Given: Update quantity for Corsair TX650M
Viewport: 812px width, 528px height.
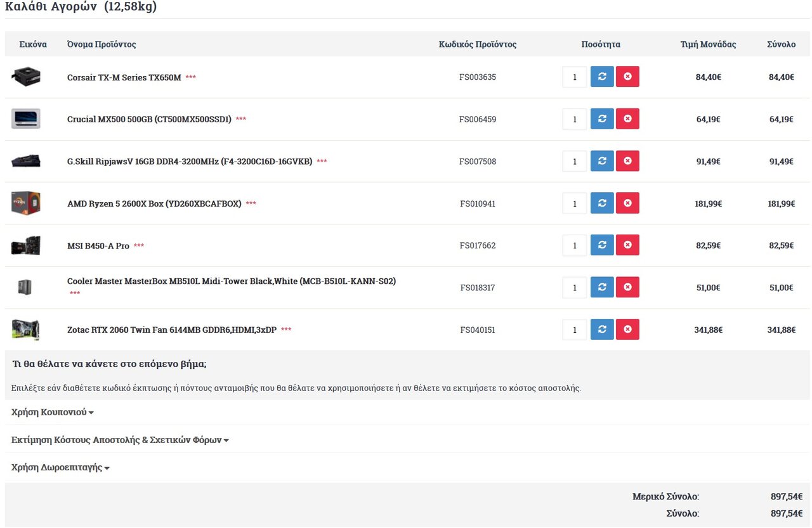Looking at the screenshot, I should [602, 77].
